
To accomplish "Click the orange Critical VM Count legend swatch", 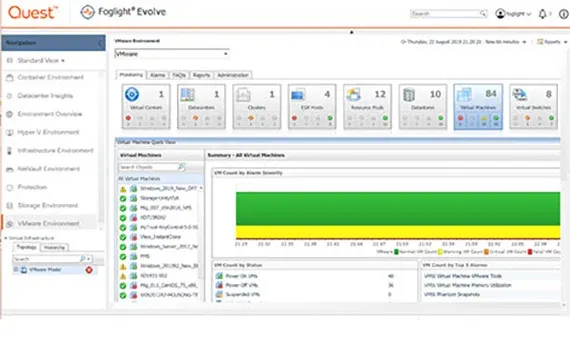I will [486, 252].
